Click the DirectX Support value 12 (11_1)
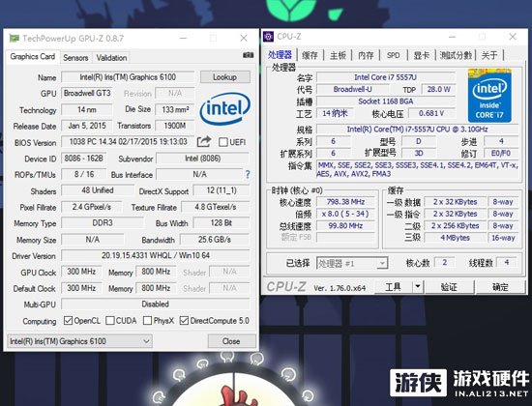This screenshot has width=532, height=406. coord(222,190)
